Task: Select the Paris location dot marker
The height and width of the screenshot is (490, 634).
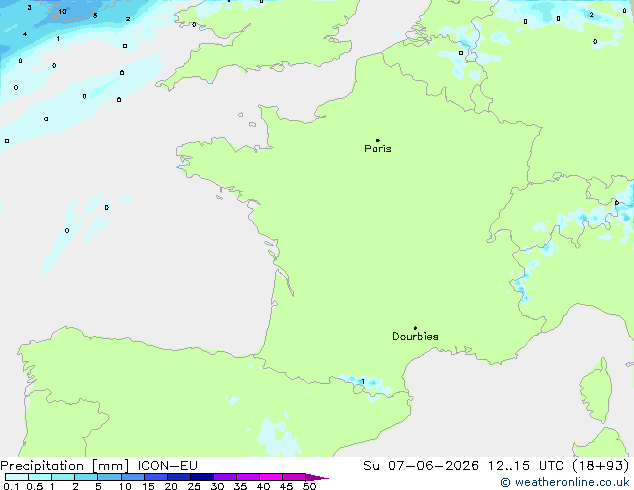Action: pyautogui.click(x=378, y=140)
